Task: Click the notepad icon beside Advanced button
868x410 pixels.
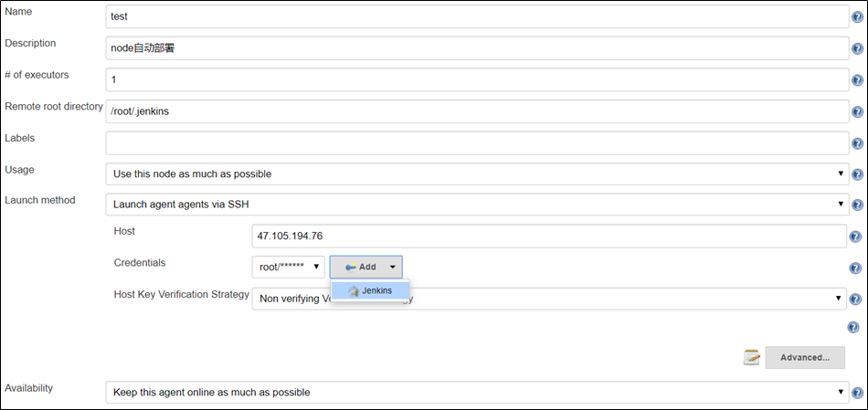Action: pos(752,357)
